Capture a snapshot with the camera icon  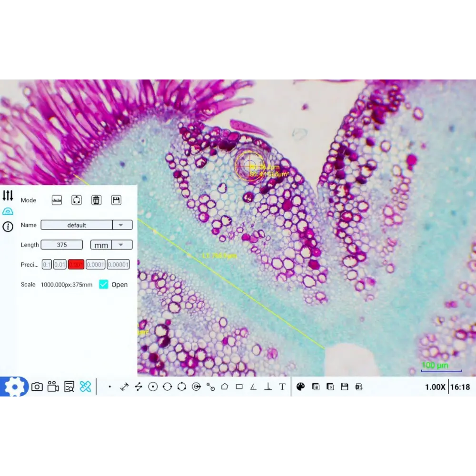click(x=37, y=387)
